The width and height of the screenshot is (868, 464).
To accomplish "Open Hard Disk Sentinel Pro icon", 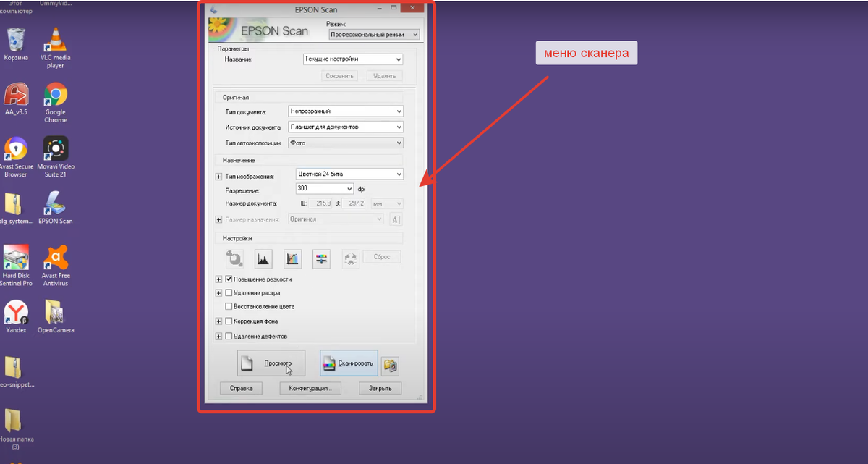I will pos(16,266).
